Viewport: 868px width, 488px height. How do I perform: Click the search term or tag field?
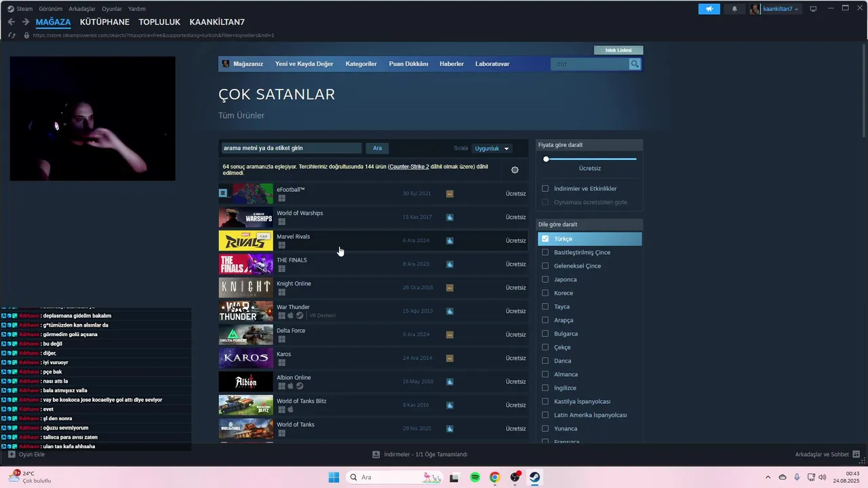(x=291, y=148)
